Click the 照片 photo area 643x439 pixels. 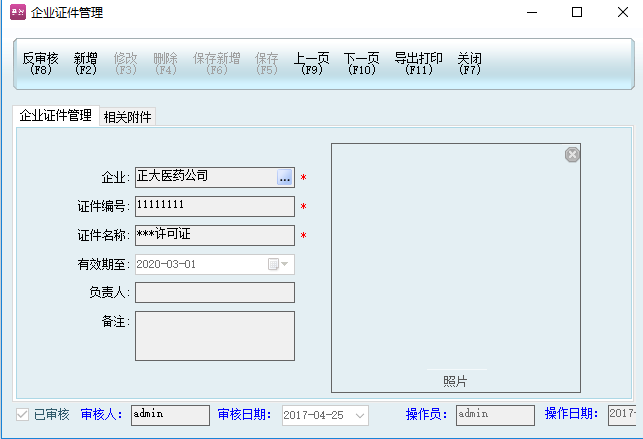pos(455,265)
